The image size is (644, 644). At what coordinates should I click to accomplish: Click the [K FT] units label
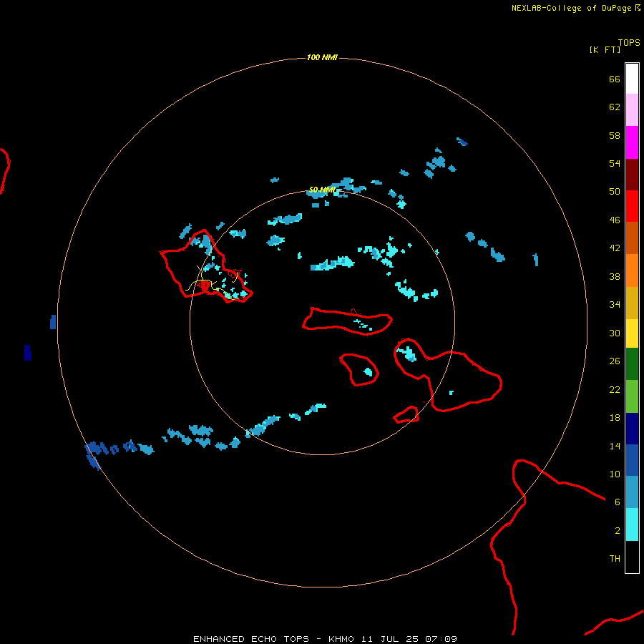pyautogui.click(x=605, y=50)
